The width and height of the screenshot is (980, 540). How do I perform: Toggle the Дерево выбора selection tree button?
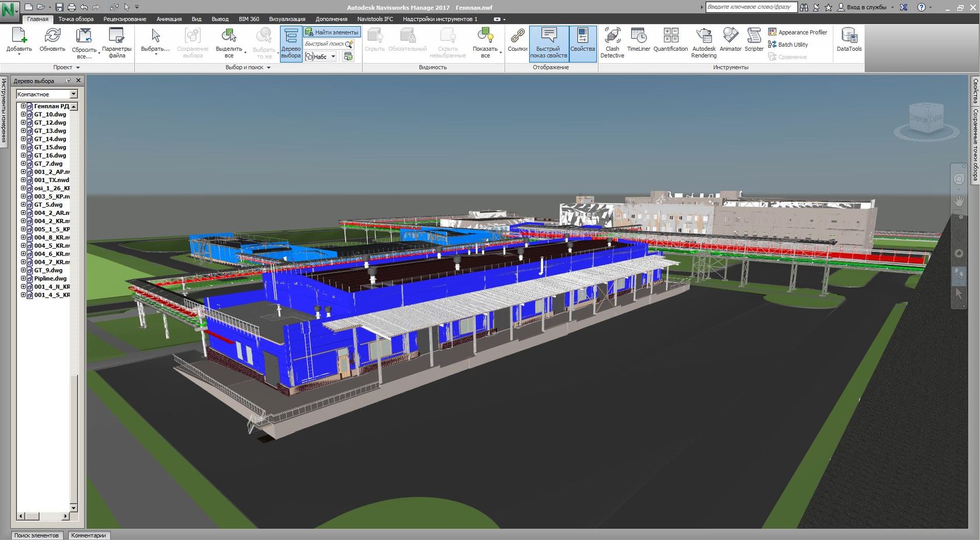pos(291,44)
